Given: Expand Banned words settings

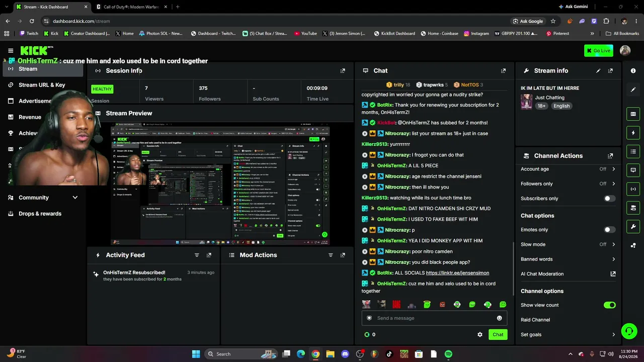Looking at the screenshot, I should 568,259.
